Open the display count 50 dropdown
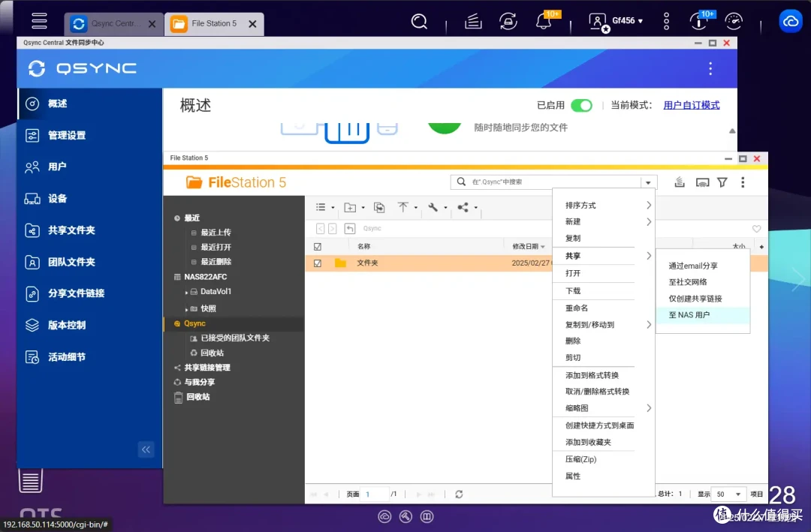 point(728,494)
